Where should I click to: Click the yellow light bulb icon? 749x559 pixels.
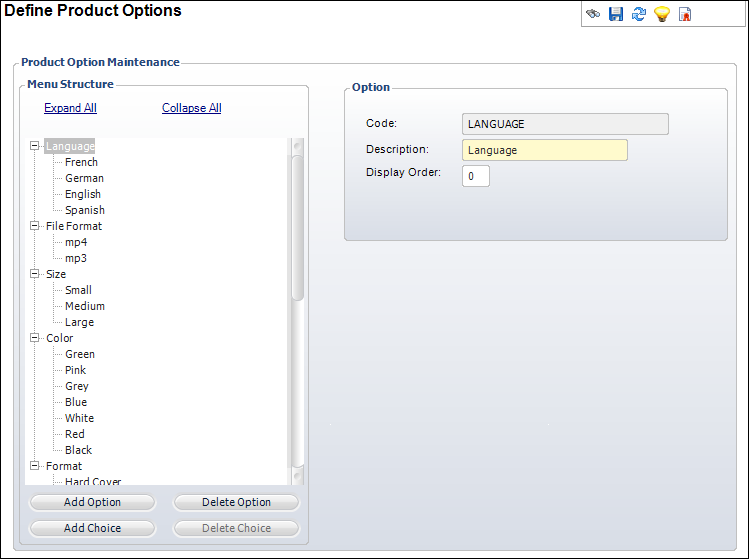point(662,14)
